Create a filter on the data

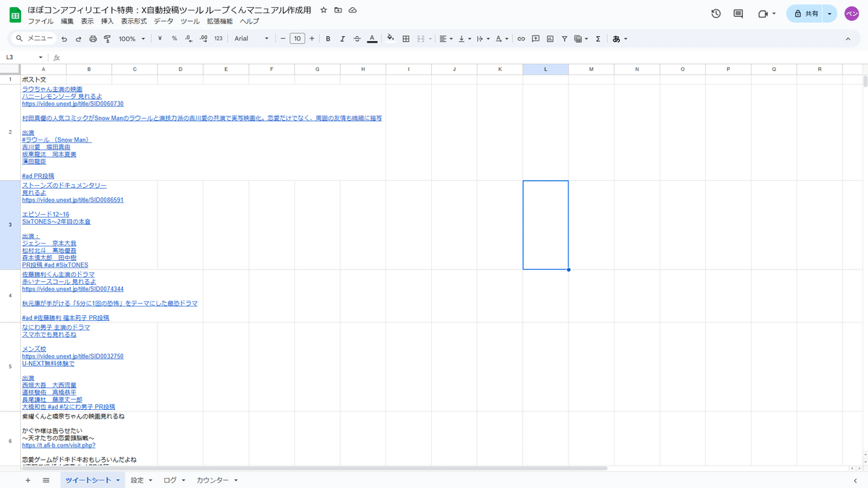pos(564,39)
